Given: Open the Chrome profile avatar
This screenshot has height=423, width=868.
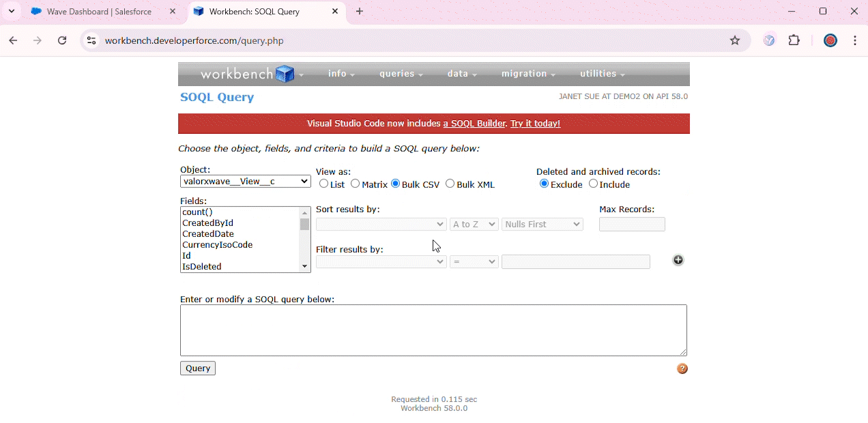Looking at the screenshot, I should (830, 40).
